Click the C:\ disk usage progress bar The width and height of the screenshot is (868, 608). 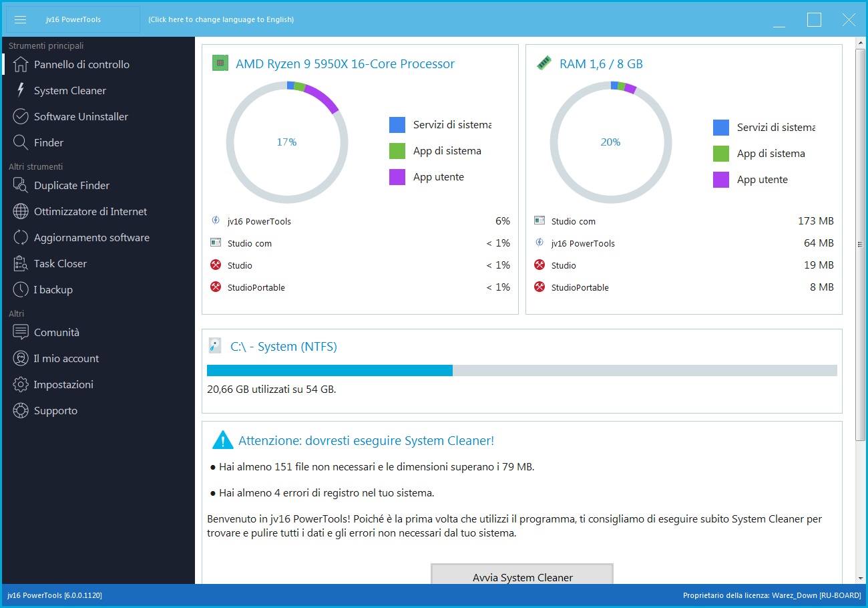[x=522, y=370]
